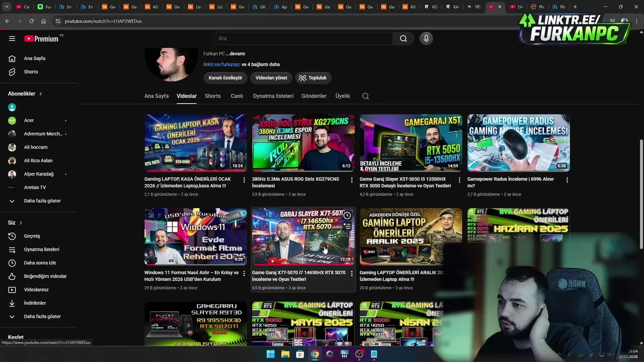Click the browser address bar URL
Screen dimensions: 644x362
103,21
